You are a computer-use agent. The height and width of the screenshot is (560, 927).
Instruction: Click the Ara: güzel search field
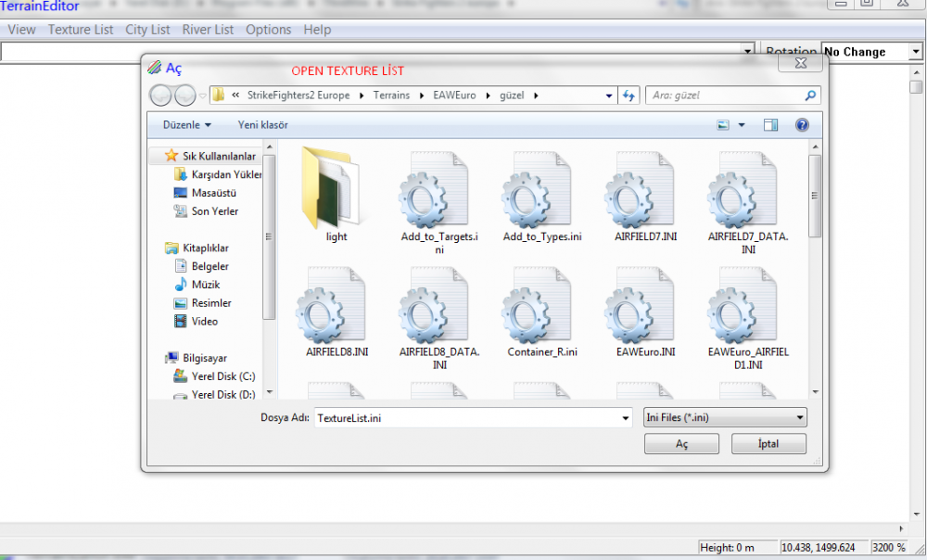pyautogui.click(x=725, y=95)
